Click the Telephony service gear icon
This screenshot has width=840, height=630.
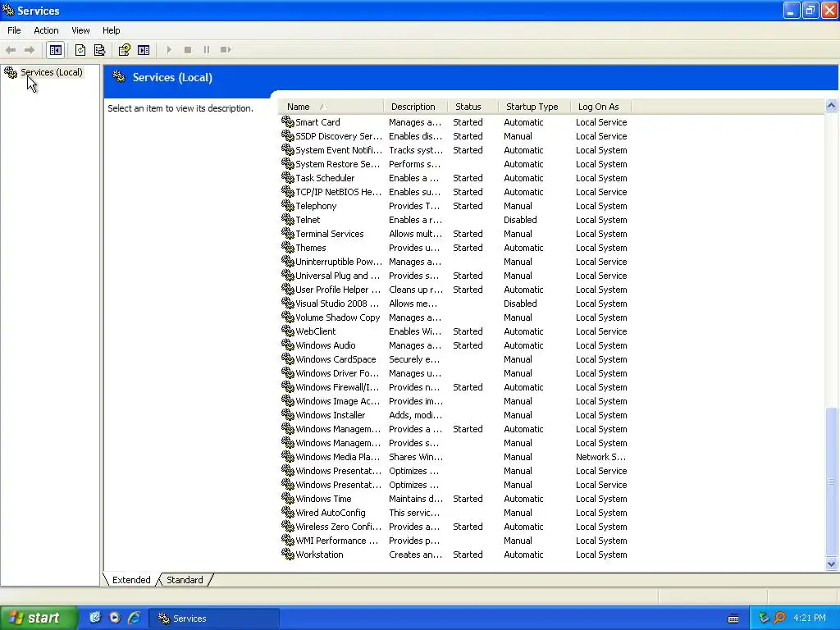(x=288, y=205)
